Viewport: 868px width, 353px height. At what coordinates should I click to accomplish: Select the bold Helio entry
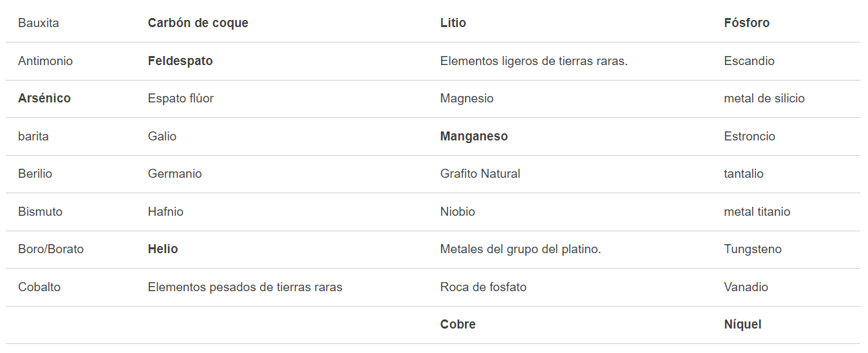pyautogui.click(x=163, y=249)
